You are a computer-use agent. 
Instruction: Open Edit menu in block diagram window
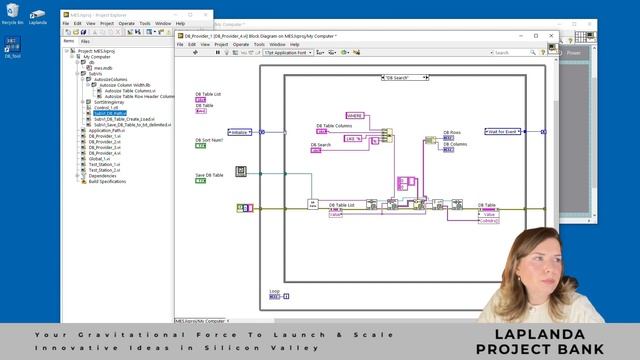192,44
